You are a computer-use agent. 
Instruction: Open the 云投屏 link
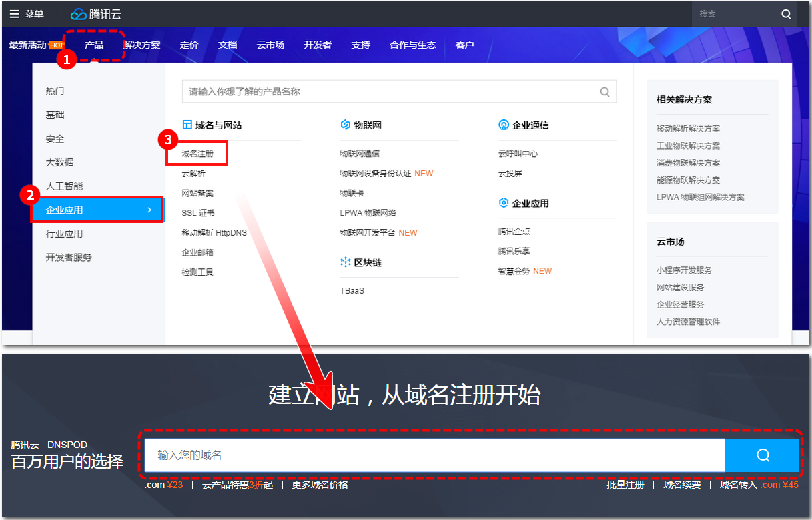[x=510, y=173]
